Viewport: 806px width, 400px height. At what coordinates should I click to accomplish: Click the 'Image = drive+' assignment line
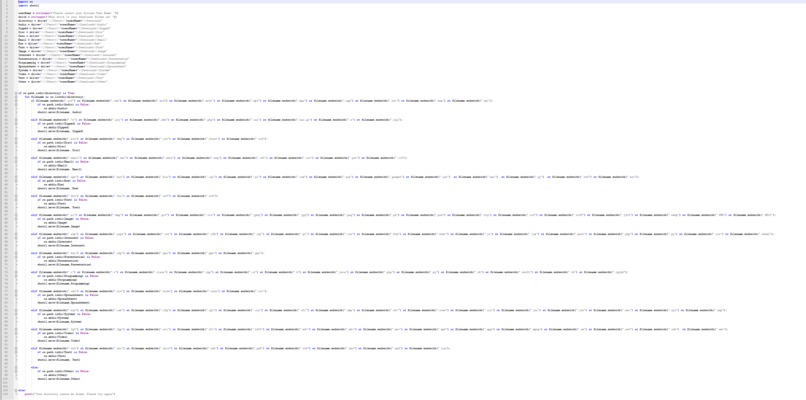[x=62, y=51]
